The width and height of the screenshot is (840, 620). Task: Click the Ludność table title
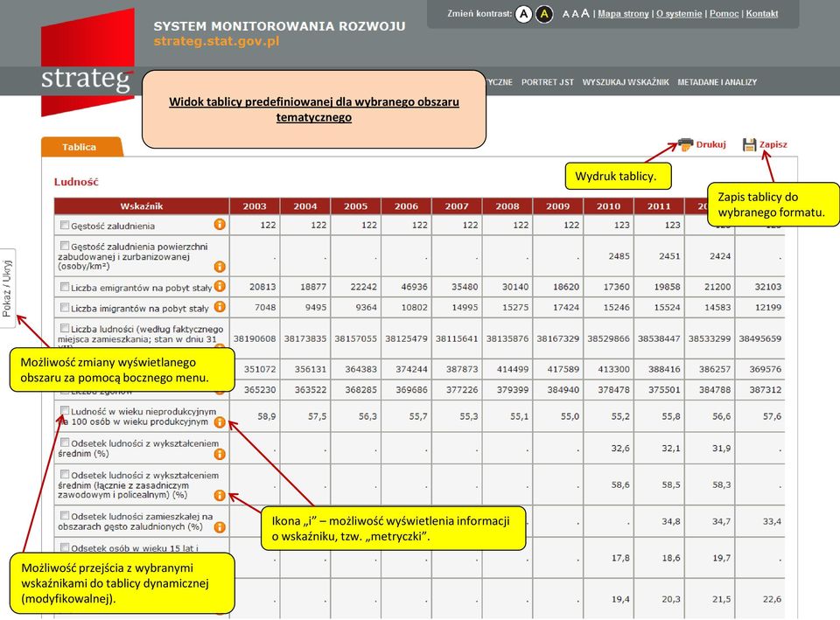76,182
